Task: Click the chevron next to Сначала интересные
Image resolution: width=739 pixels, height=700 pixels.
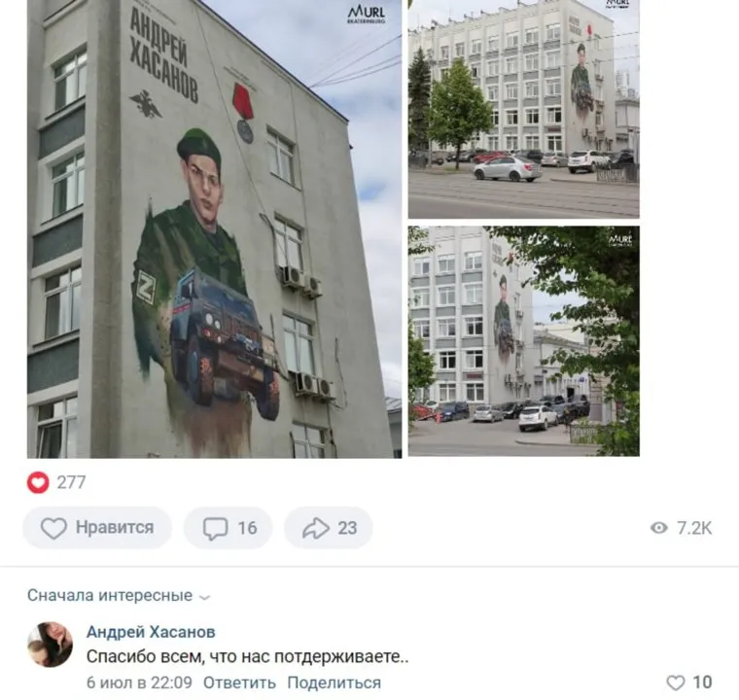Action: (x=204, y=597)
